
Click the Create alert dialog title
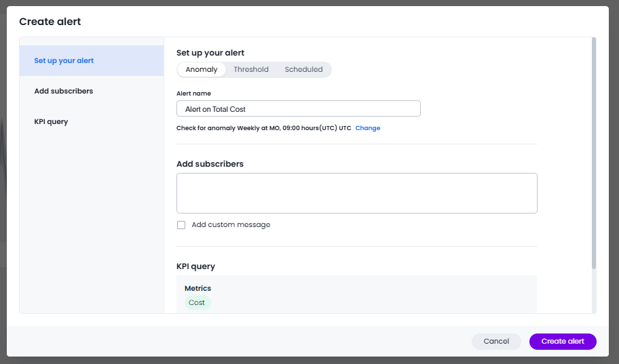[50, 22]
